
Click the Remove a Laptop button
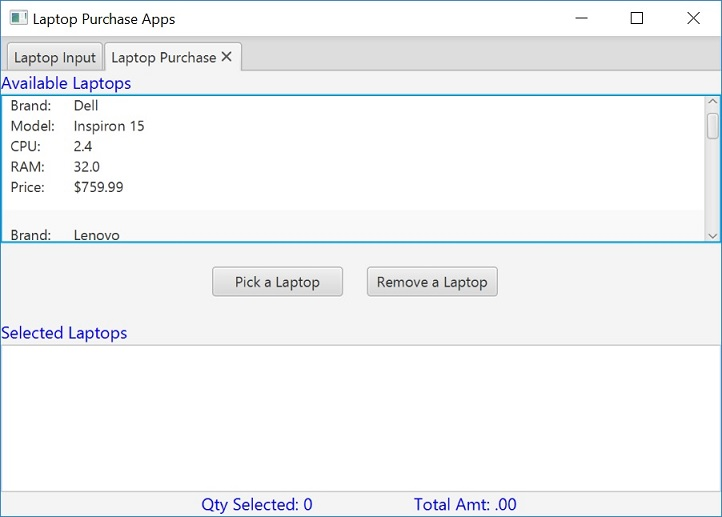(432, 282)
